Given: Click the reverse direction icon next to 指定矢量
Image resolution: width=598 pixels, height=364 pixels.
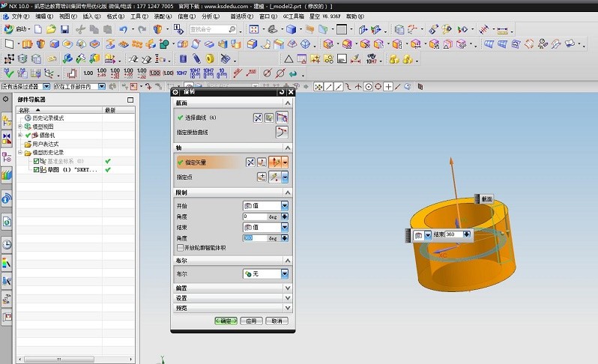Looking at the screenshot, I should [250, 163].
